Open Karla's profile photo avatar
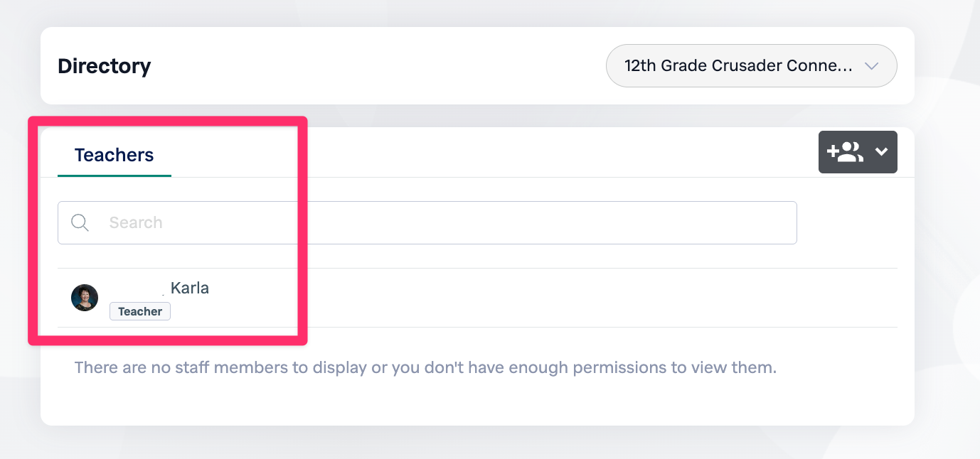The width and height of the screenshot is (980, 459). coord(85,298)
